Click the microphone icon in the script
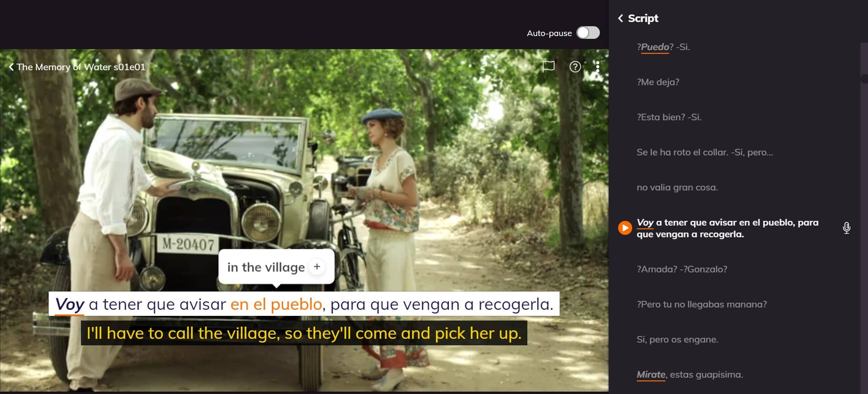Viewport: 868px width, 394px height. (x=846, y=228)
